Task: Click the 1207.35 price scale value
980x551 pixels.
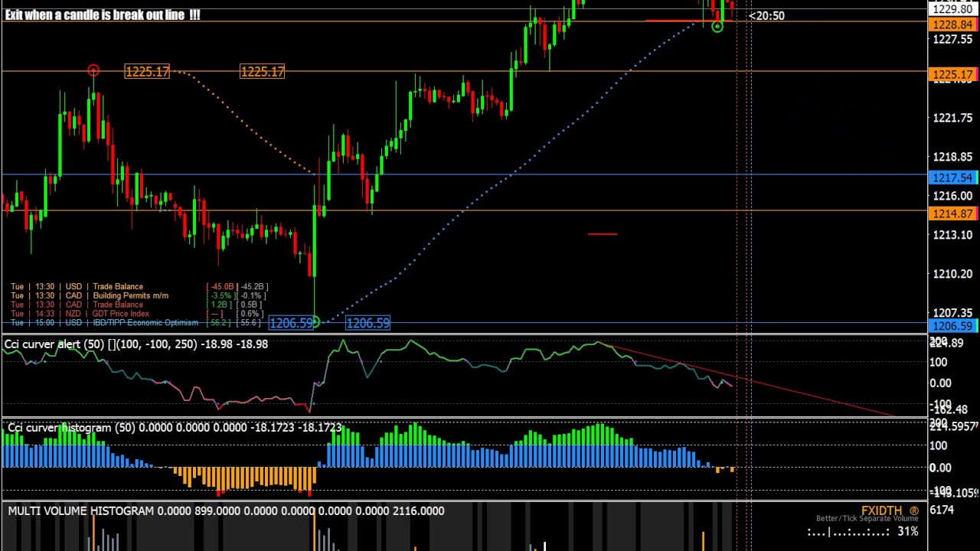Action: (952, 313)
